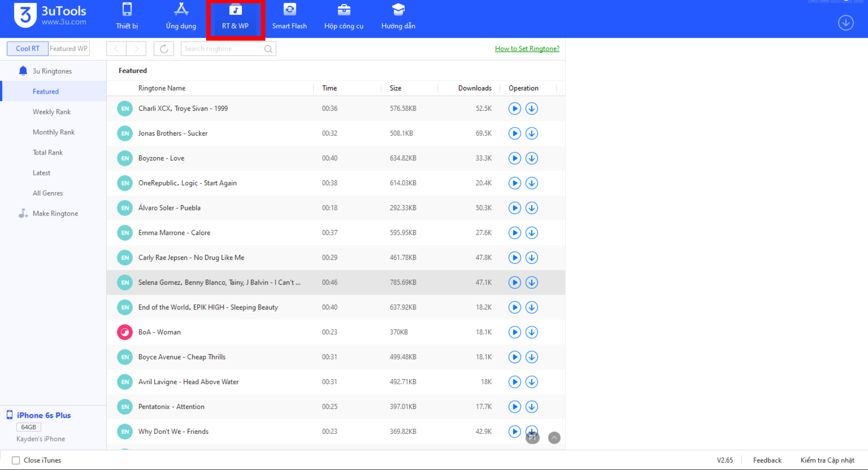Open the How to Set Ringtone link

[x=527, y=49]
